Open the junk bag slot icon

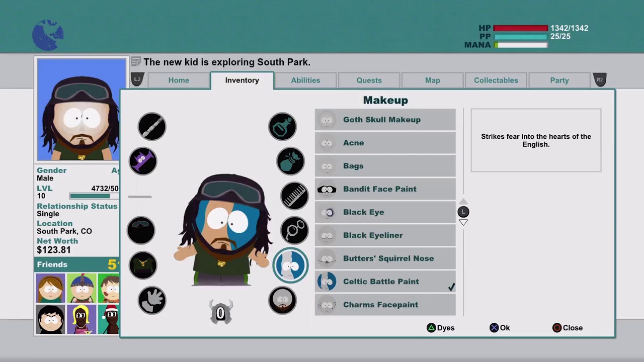click(290, 161)
